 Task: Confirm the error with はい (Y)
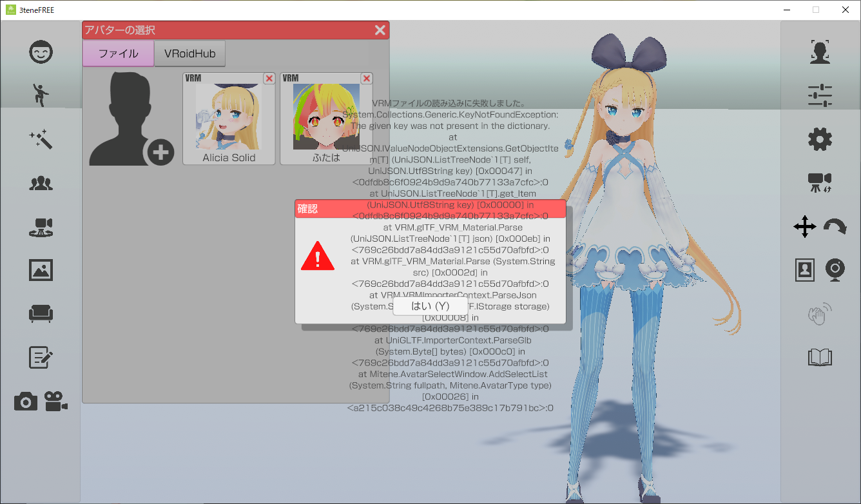pyautogui.click(x=430, y=306)
